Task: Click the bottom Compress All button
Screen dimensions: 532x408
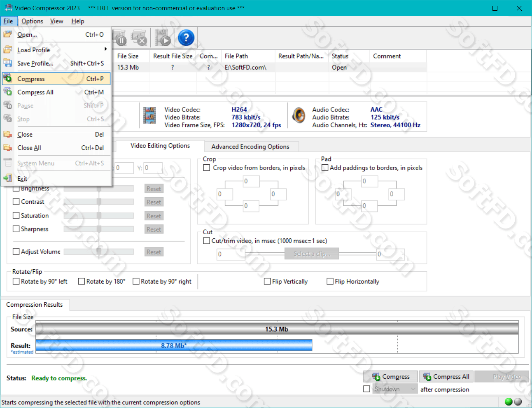Action: [446, 376]
